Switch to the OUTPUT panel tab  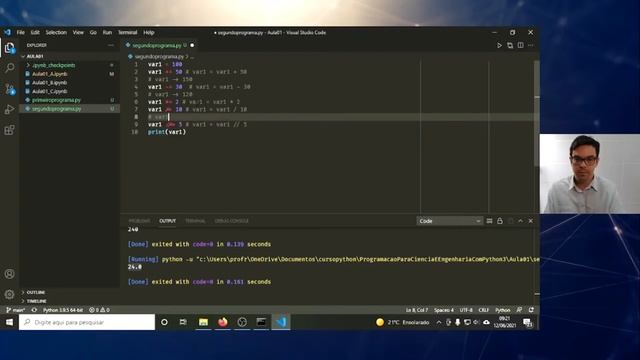[167, 221]
